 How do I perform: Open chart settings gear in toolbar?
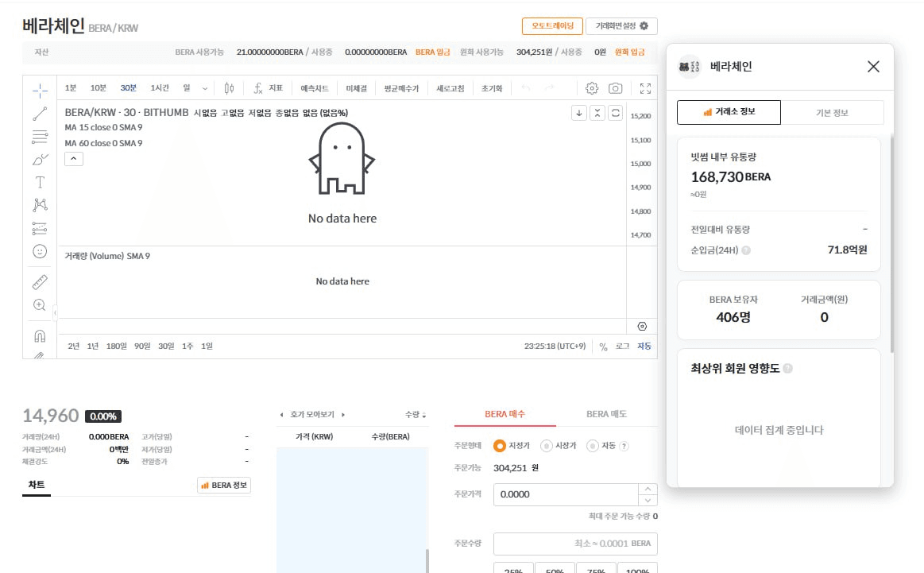click(x=592, y=88)
